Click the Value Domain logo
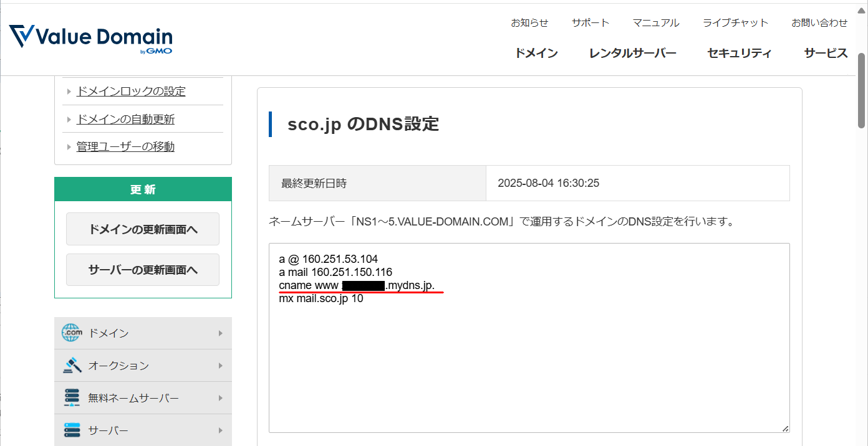Viewport: 868px width, 446px height. (91, 39)
